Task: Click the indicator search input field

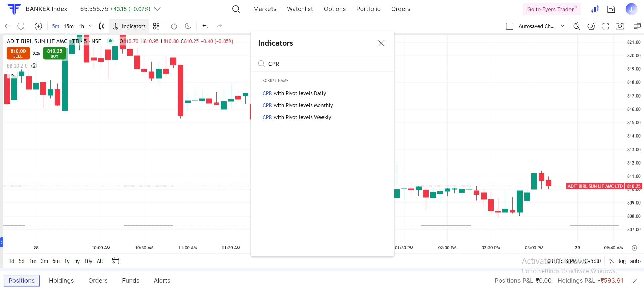Action: pyautogui.click(x=326, y=64)
